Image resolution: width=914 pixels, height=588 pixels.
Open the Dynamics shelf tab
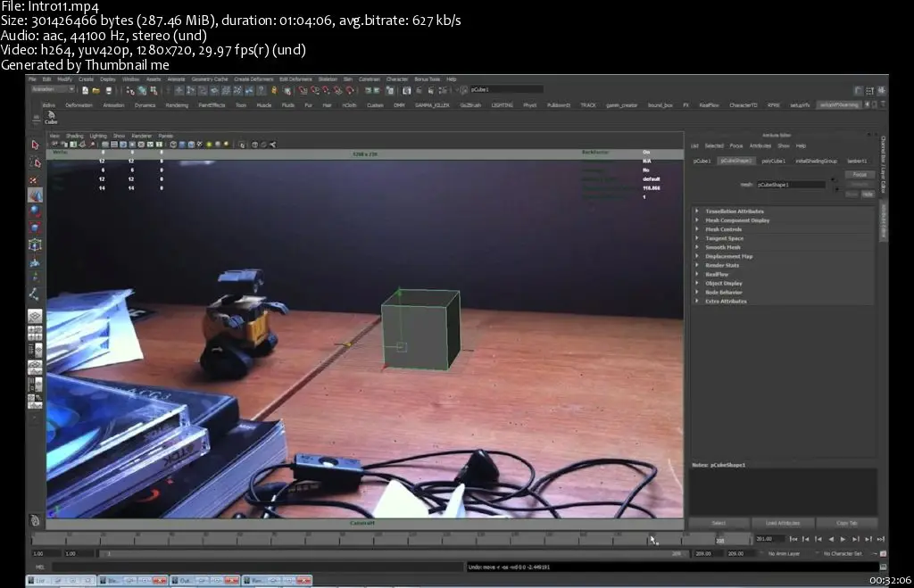pyautogui.click(x=145, y=105)
